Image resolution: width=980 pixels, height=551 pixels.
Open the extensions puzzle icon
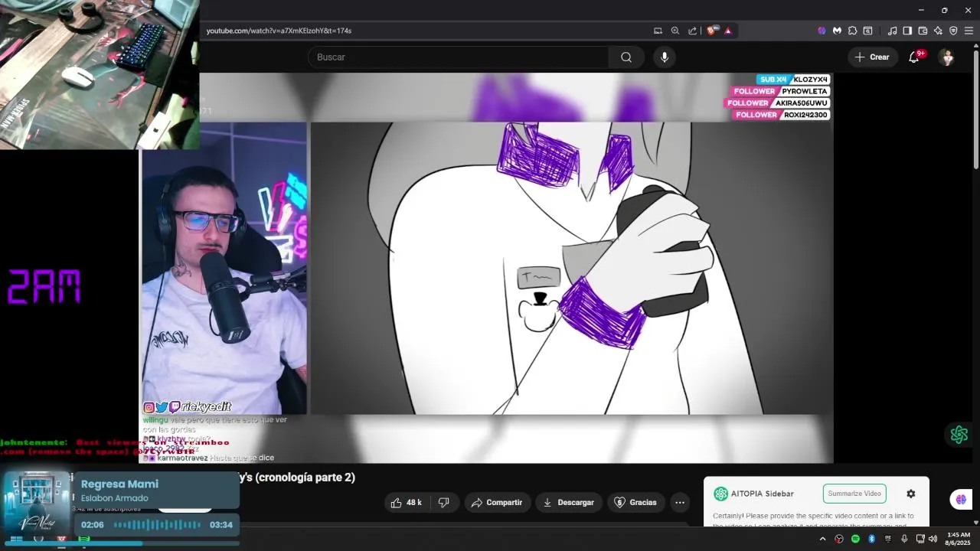coord(852,31)
